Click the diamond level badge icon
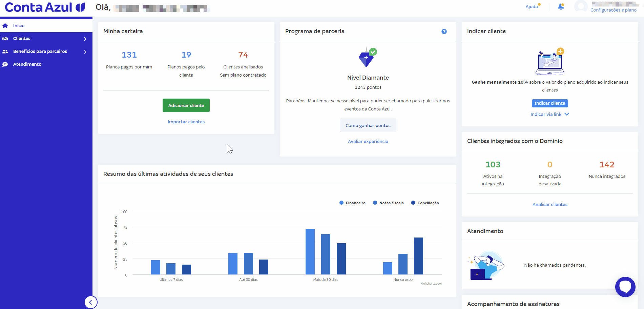The image size is (644, 309). click(x=368, y=57)
